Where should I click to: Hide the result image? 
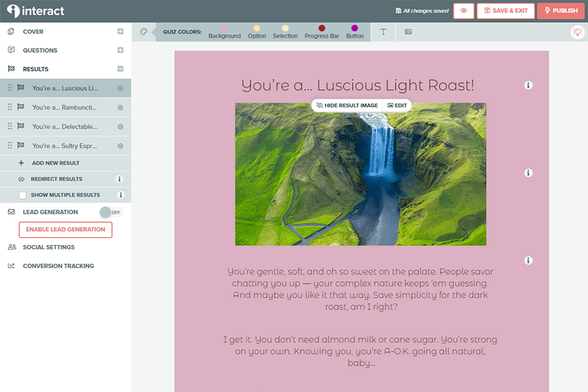347,105
